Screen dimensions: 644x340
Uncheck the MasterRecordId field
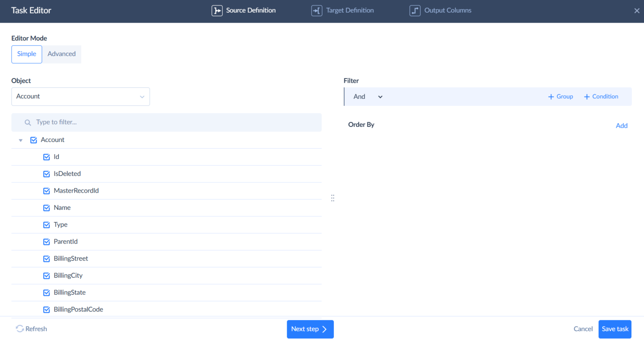pyautogui.click(x=47, y=191)
